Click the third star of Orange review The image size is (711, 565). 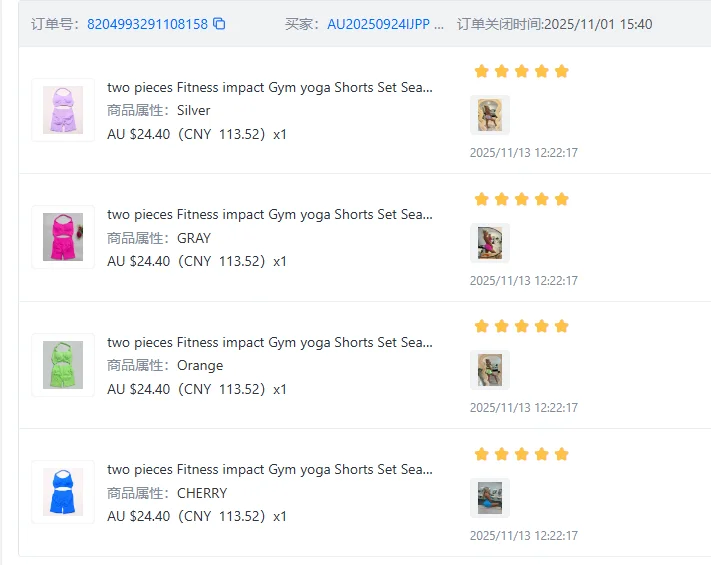(x=521, y=326)
